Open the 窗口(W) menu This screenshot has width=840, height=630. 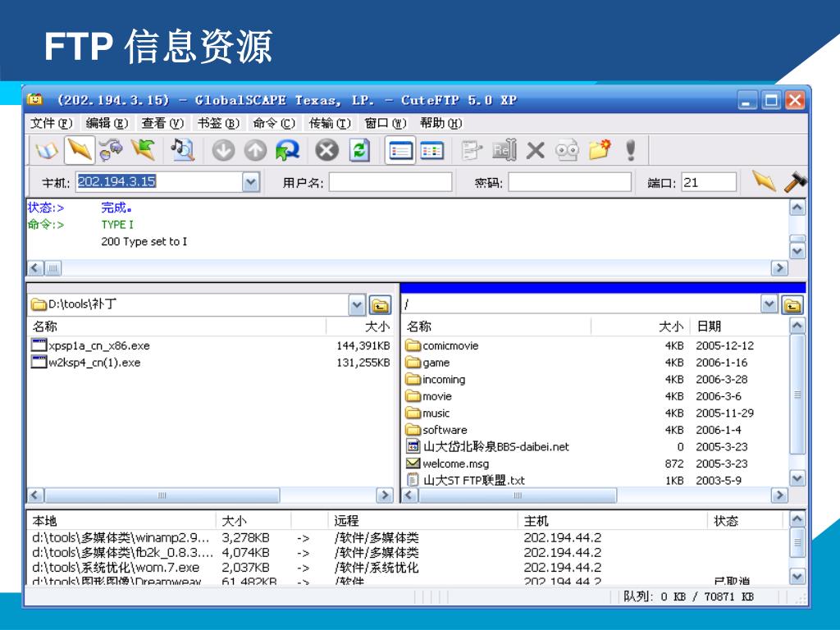(386, 123)
